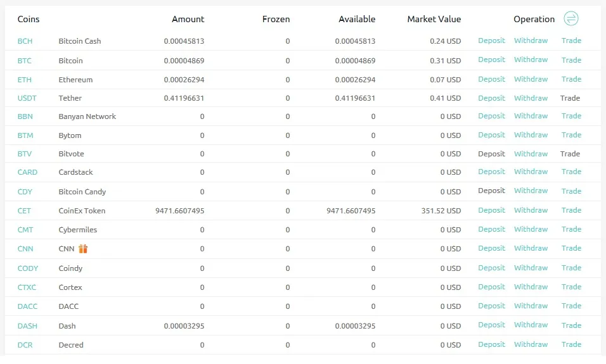Screen dimensions: 606x364
Task: Open the BTM coin link
Action: coord(25,135)
